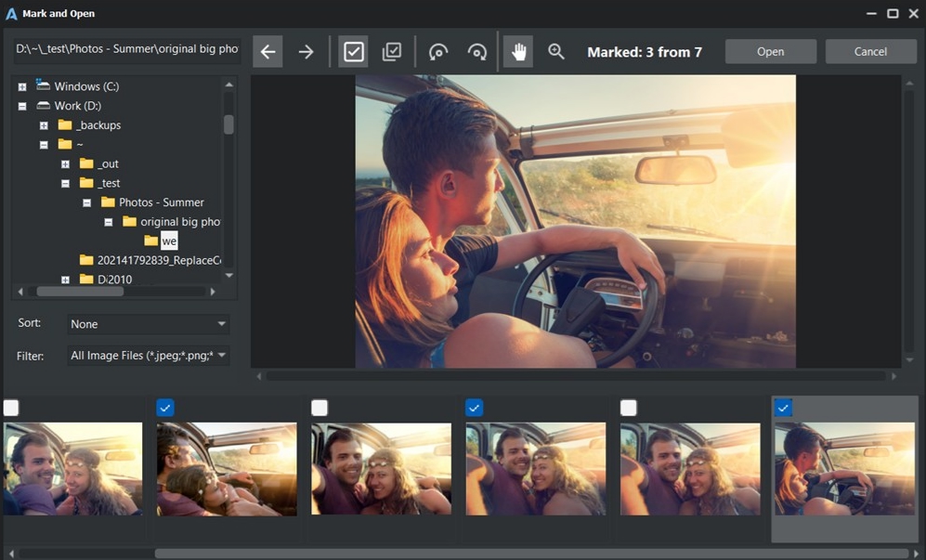The height and width of the screenshot is (560, 926).
Task: Select the Zoom magnifier tool
Action: point(556,52)
